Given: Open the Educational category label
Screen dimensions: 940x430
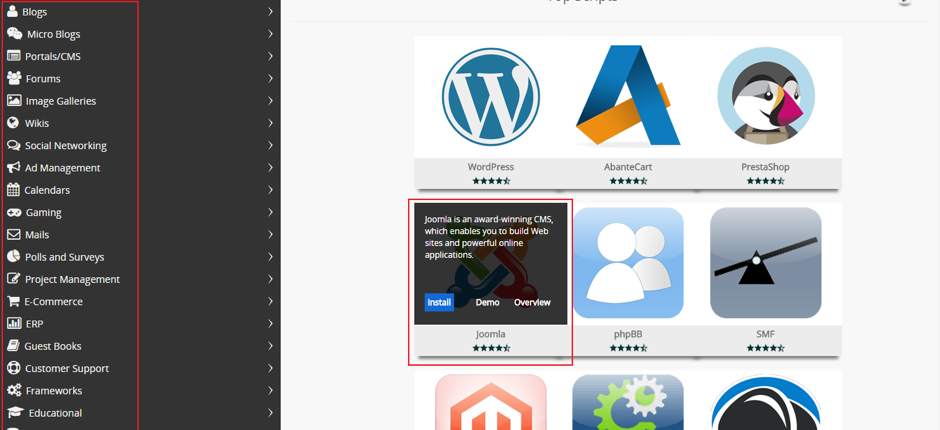Looking at the screenshot, I should (x=56, y=413).
